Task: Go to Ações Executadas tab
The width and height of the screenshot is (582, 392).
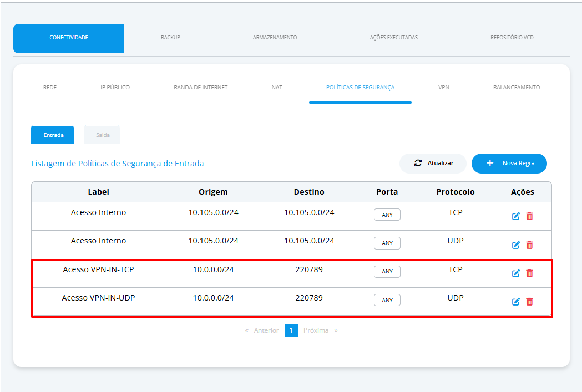Action: click(x=393, y=38)
